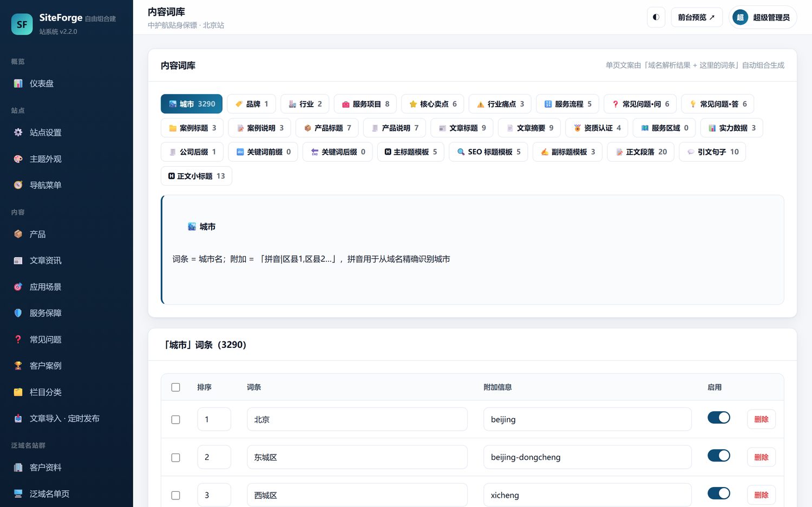812x507 pixels.
Task: Open the 前台预览 link
Action: (x=697, y=17)
